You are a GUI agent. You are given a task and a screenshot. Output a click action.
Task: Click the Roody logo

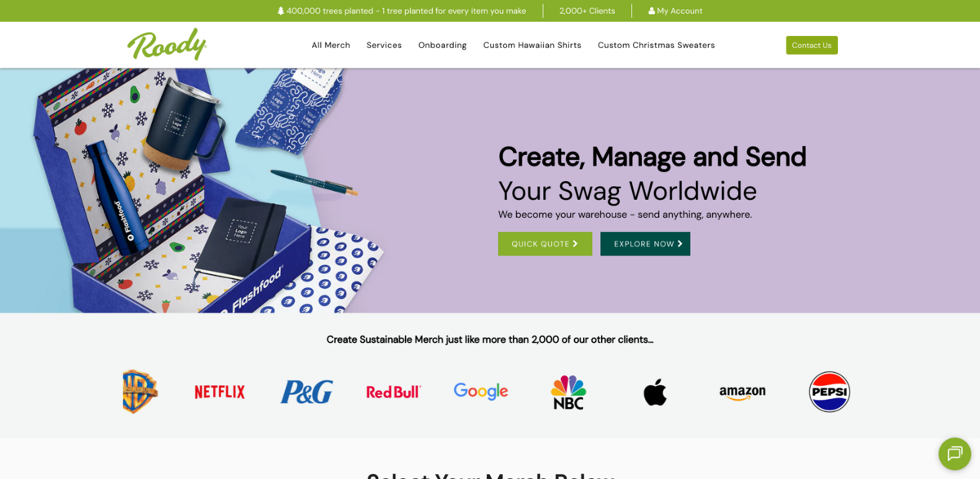[x=167, y=44]
